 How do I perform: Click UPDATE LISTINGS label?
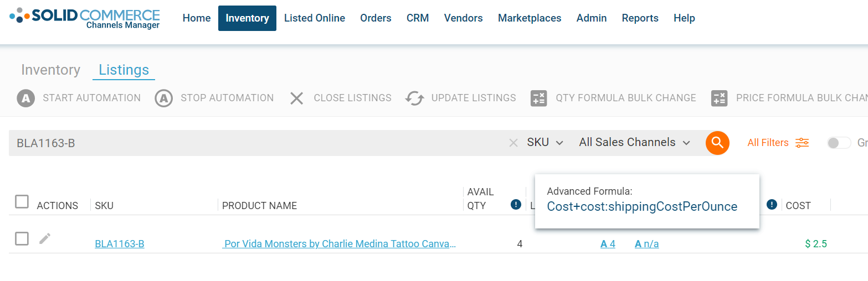pyautogui.click(x=474, y=98)
